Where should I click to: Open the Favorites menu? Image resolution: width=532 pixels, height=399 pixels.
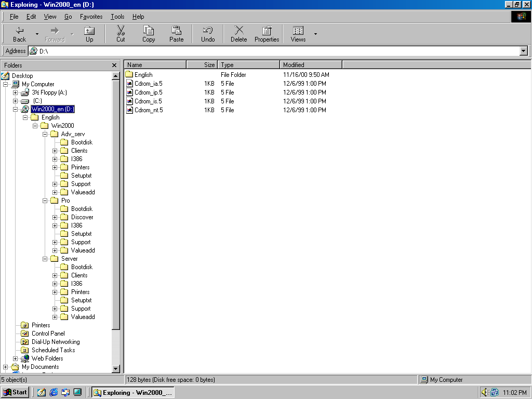(x=91, y=17)
